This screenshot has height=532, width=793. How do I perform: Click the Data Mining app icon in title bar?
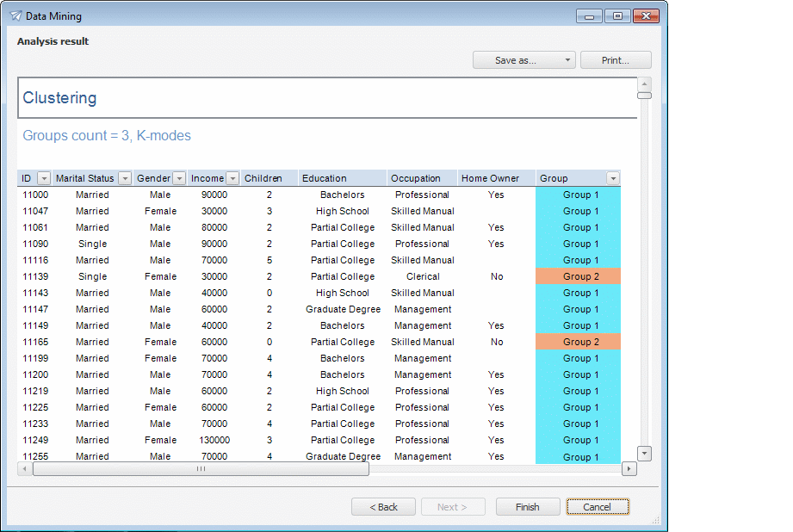15,15
